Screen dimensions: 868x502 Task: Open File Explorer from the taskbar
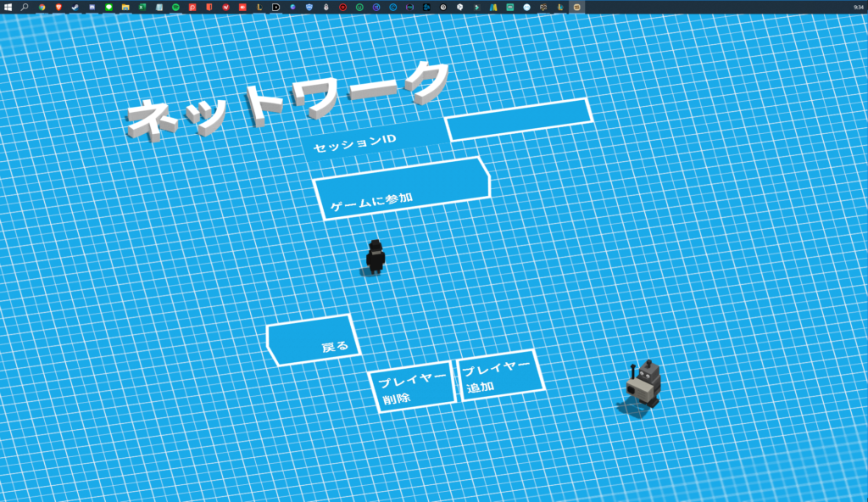125,7
